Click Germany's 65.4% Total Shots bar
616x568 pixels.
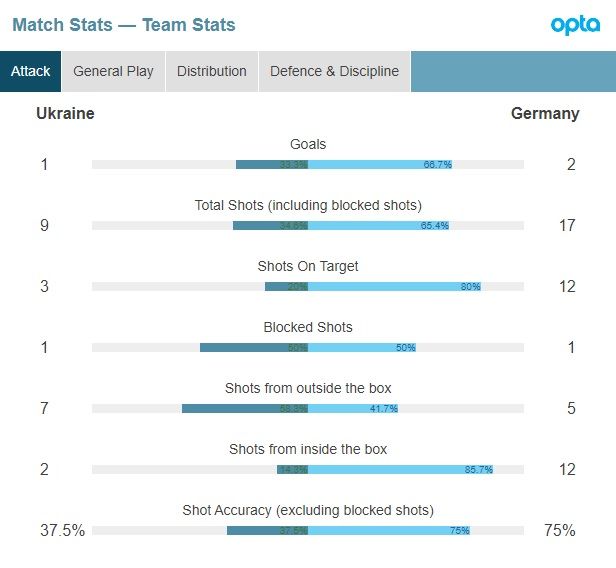[x=379, y=226]
